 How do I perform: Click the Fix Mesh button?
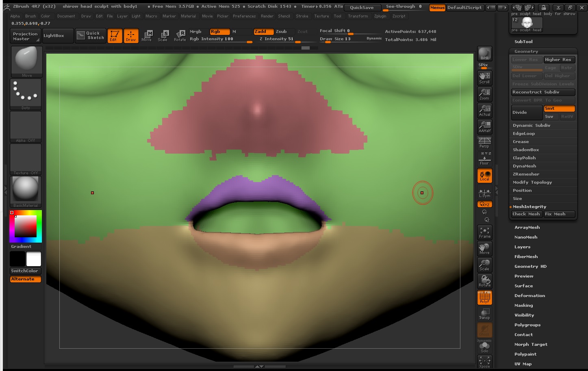pos(559,214)
